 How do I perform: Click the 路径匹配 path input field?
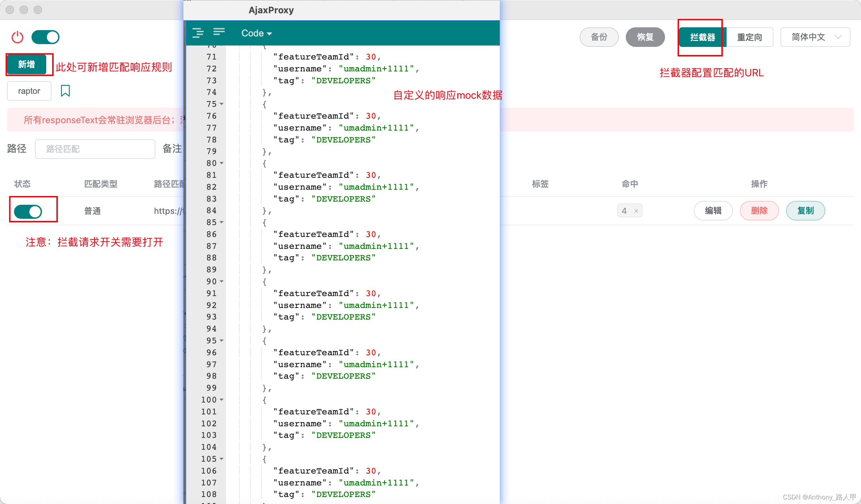point(95,149)
